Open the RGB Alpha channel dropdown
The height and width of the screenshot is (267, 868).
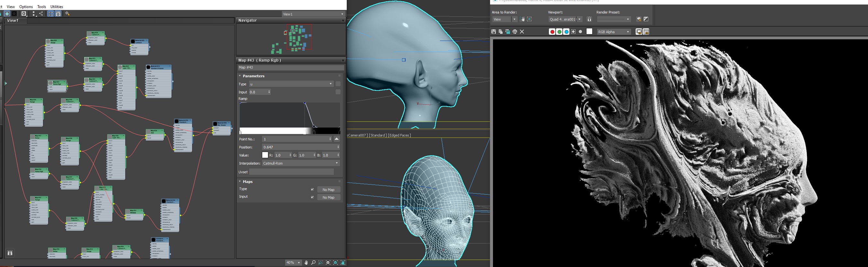(613, 32)
